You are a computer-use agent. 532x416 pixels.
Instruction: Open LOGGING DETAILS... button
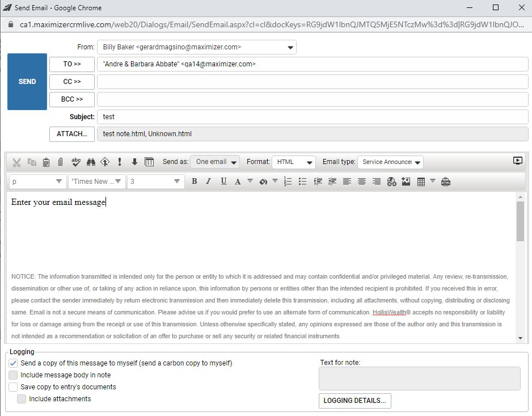[x=355, y=401]
